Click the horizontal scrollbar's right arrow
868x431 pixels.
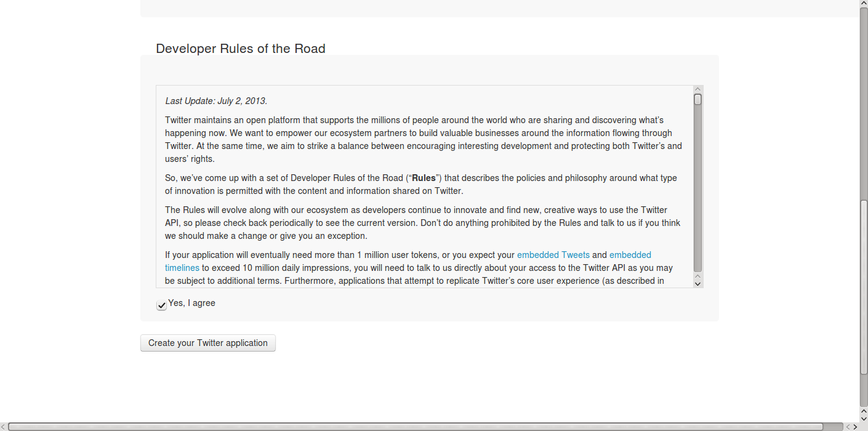[856, 427]
